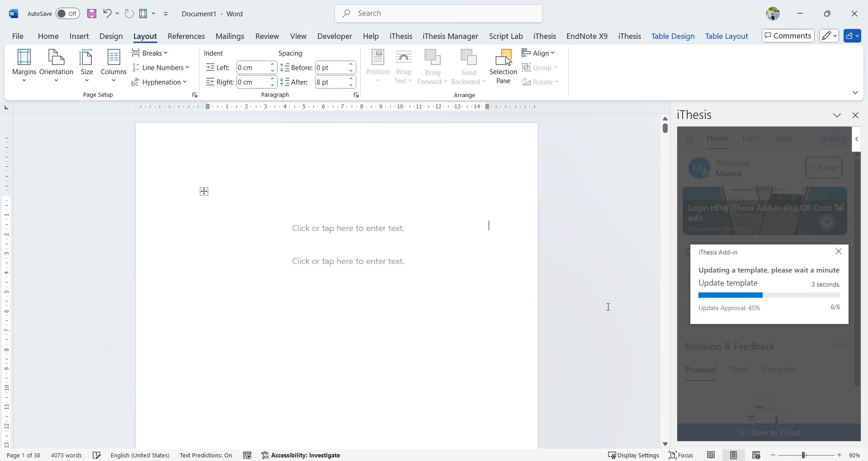This screenshot has width=868, height=461.
Task: Toggle the AutoSave switch
Action: point(68,14)
